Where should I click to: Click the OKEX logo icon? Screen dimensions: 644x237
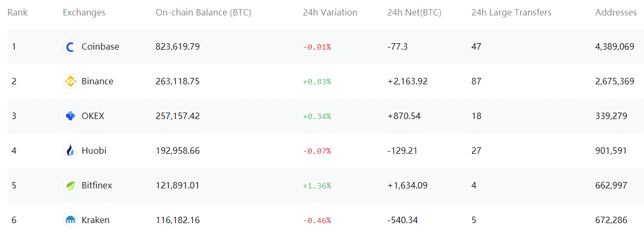[70, 116]
